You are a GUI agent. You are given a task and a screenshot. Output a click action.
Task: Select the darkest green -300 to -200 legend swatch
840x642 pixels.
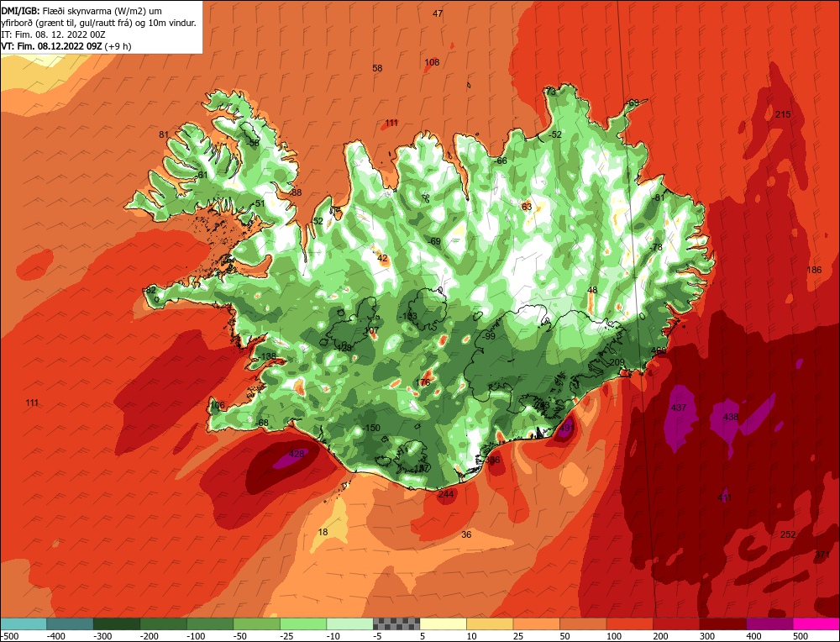pyautogui.click(x=116, y=624)
